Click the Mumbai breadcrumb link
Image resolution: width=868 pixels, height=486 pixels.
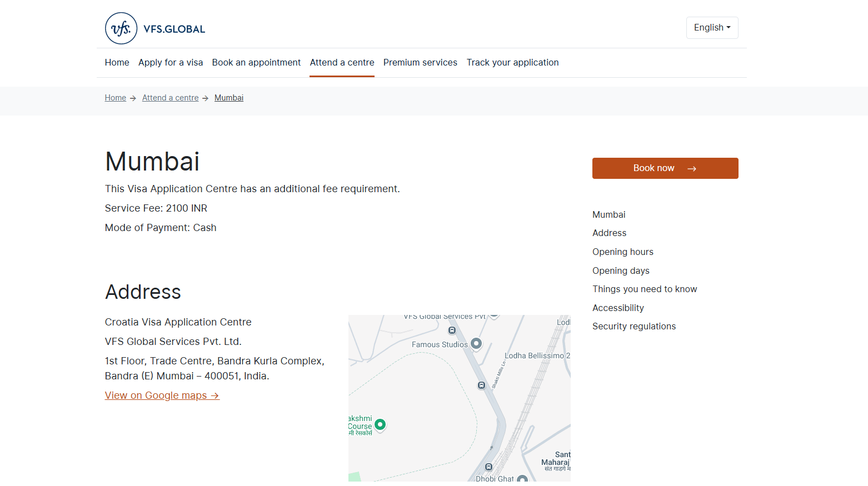tap(229, 98)
